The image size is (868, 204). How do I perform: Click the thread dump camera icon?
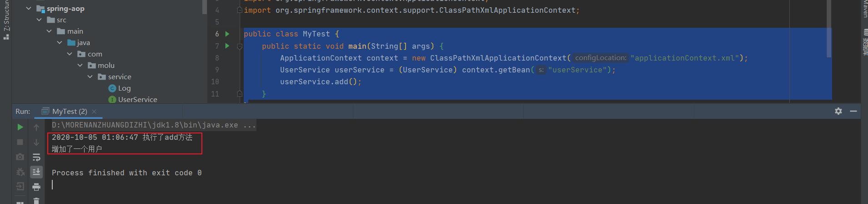click(x=20, y=157)
